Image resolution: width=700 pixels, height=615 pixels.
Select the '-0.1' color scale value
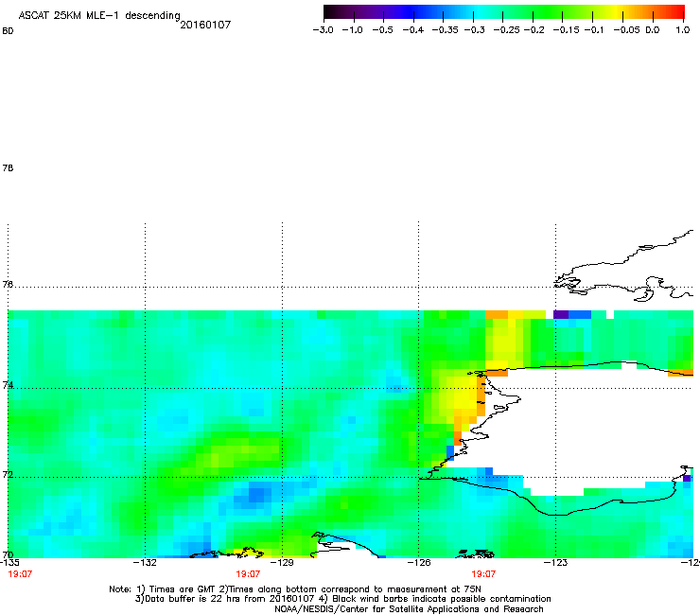[x=593, y=30]
